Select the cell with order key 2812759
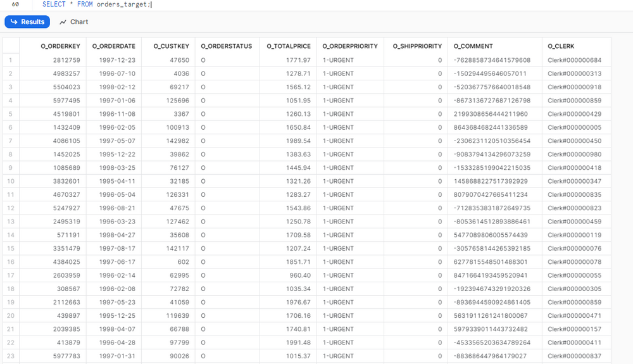633x364 pixels. tap(62, 60)
